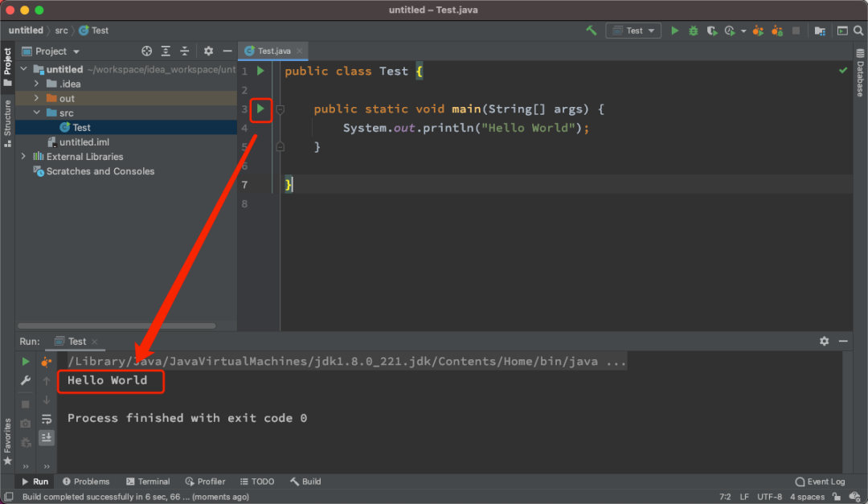Run with Coverage shield icon
This screenshot has height=504, width=868.
click(712, 31)
